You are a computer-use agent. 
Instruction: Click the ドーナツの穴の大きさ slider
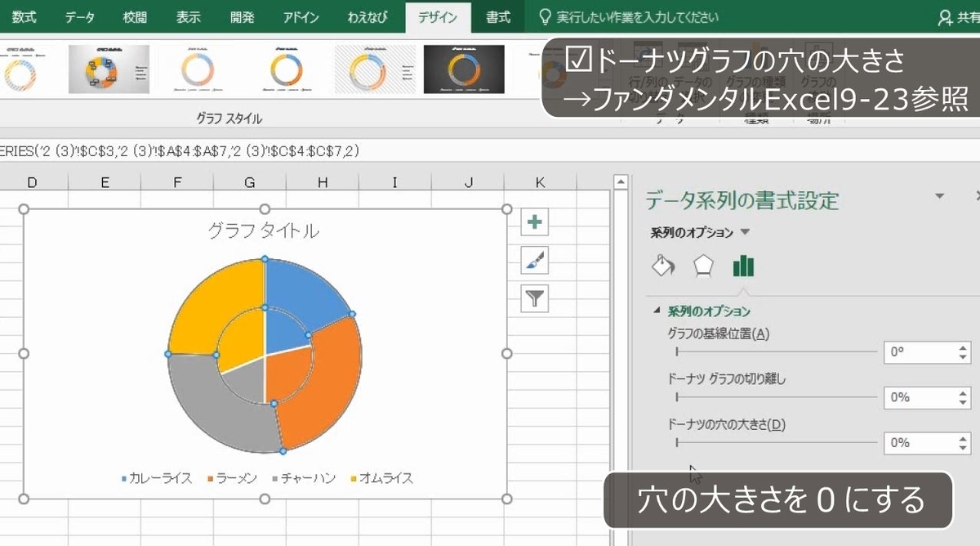tap(776, 442)
